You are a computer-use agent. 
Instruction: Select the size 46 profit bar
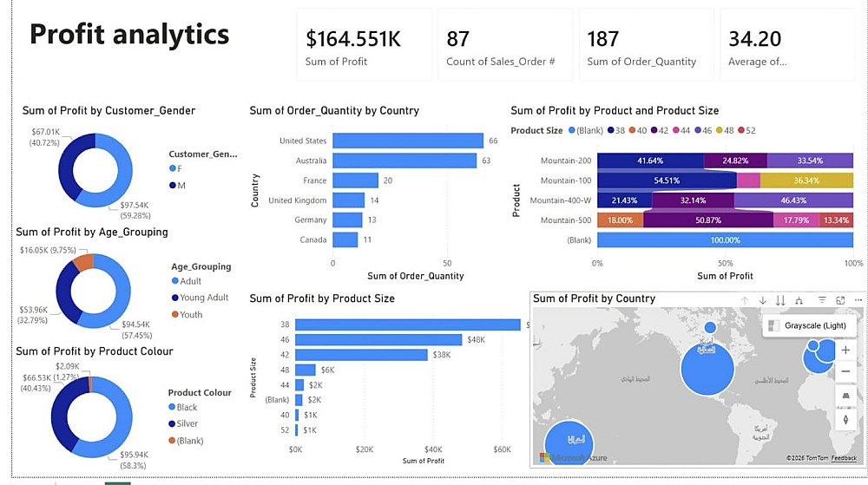coord(378,339)
